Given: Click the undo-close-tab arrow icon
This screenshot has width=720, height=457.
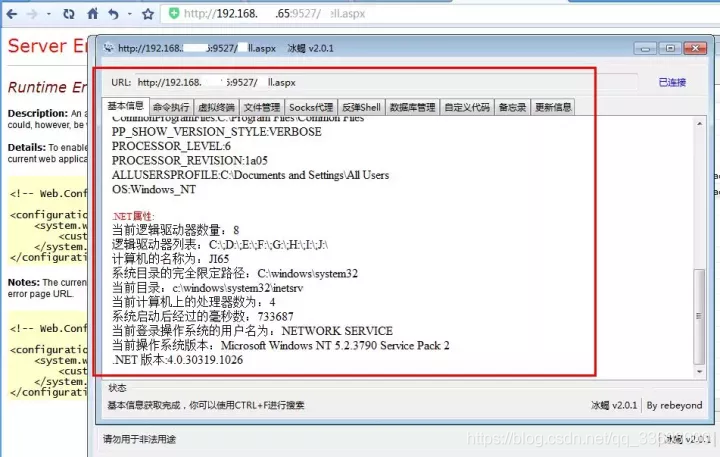Looking at the screenshot, I should [113, 14].
